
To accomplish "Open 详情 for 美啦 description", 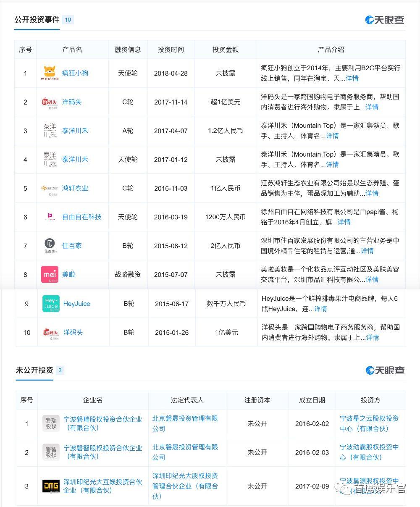I will tap(372, 279).
